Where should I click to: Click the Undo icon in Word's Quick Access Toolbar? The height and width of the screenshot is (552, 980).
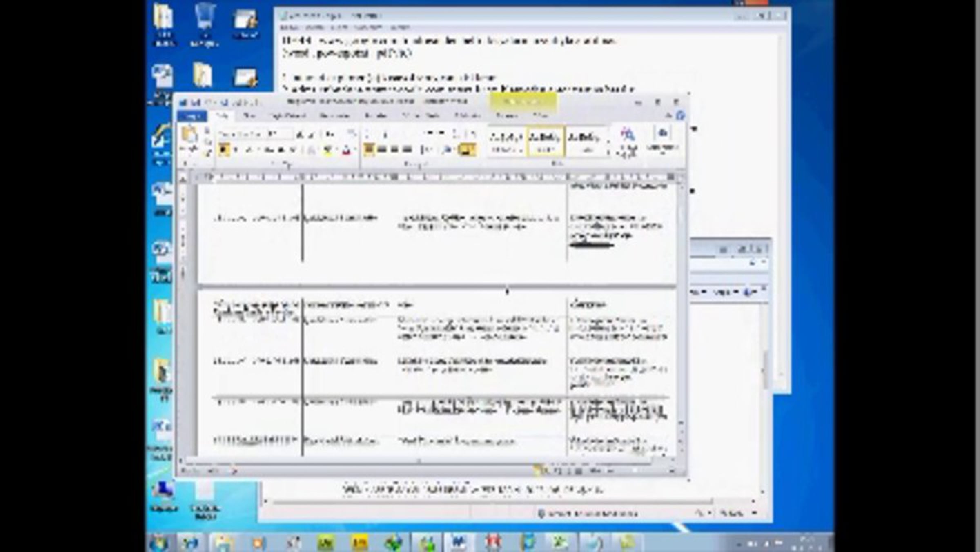[209, 102]
